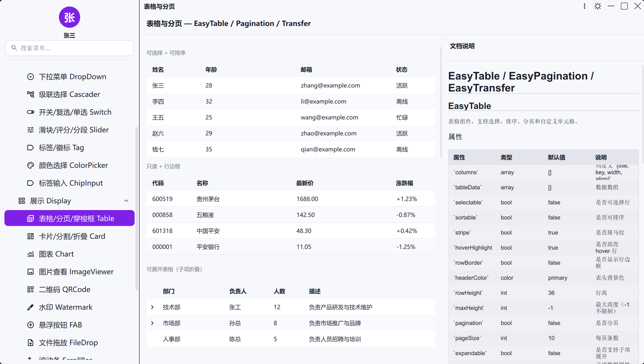This screenshot has width=644, height=364.
Task: Open the three-dot more options menu
Action: coord(584,6)
